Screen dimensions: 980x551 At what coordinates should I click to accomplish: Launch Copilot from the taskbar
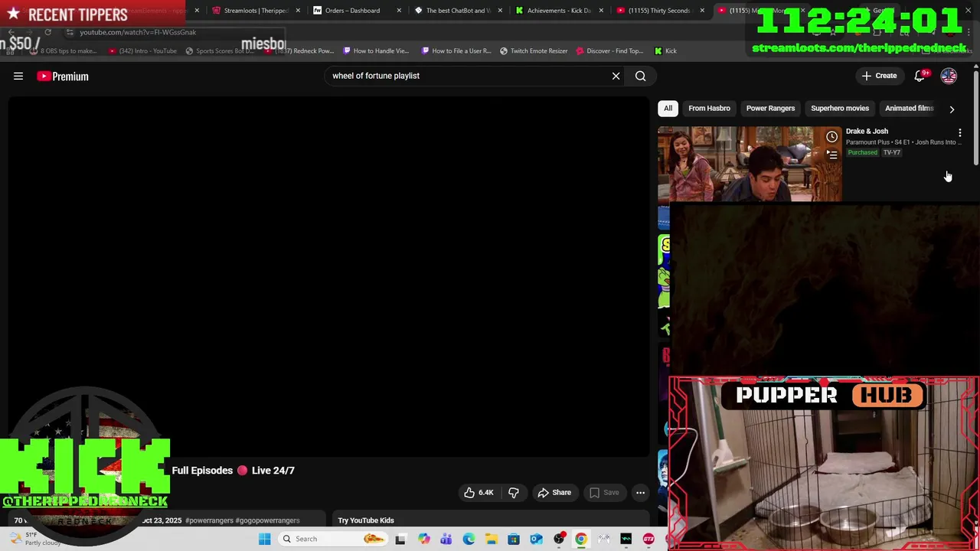pos(423,539)
